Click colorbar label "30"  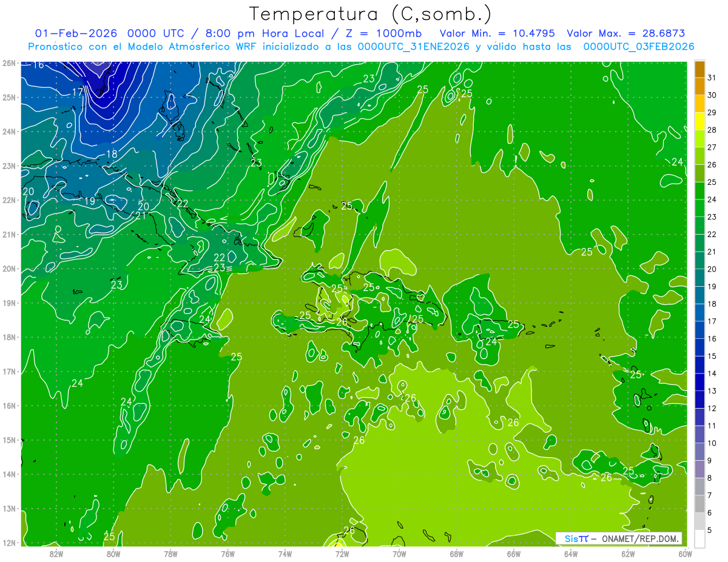[712, 95]
